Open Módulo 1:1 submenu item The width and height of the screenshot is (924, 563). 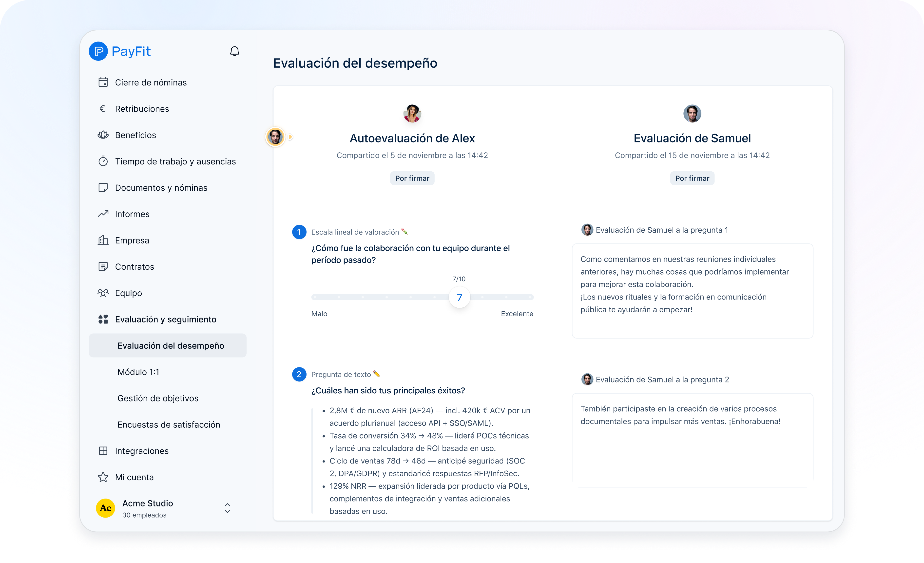point(138,372)
